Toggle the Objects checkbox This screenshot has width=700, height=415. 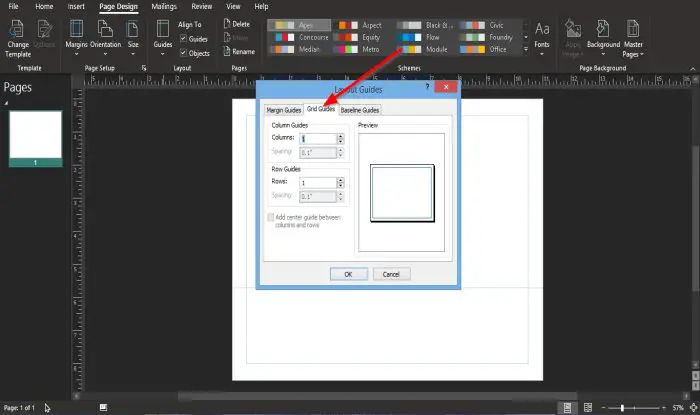(183, 53)
